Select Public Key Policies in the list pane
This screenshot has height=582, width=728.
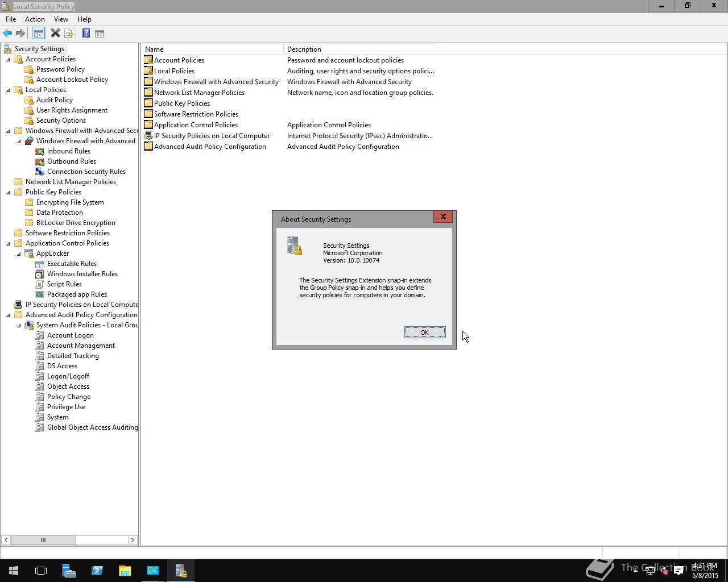tap(182, 103)
